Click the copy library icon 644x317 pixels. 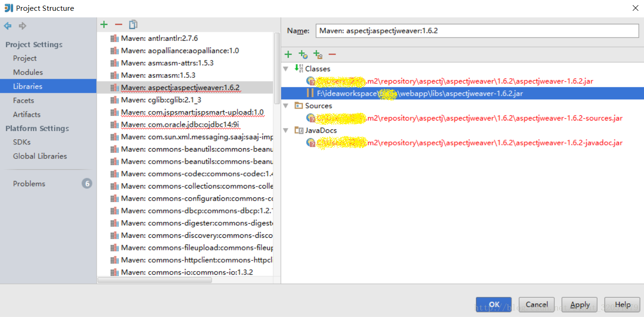[x=133, y=24]
